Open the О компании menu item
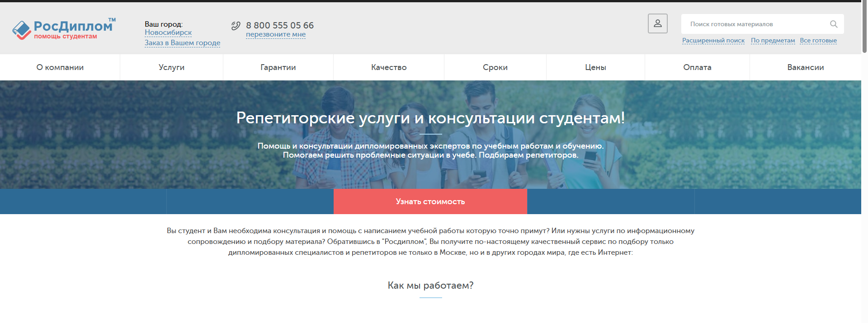Image resolution: width=868 pixels, height=323 pixels. (x=60, y=67)
